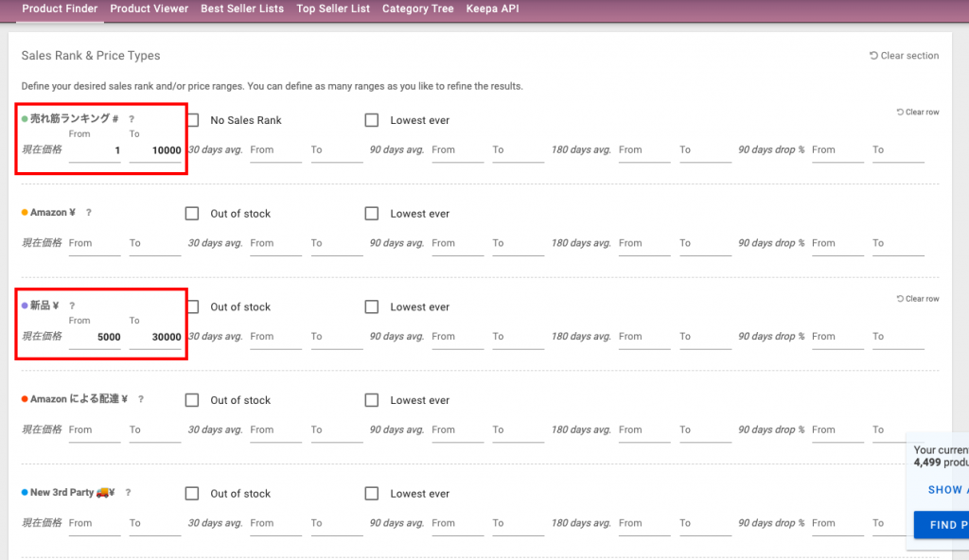Clear the 新品 row using Clear row
Screen dimensions: 969x560
tap(917, 299)
